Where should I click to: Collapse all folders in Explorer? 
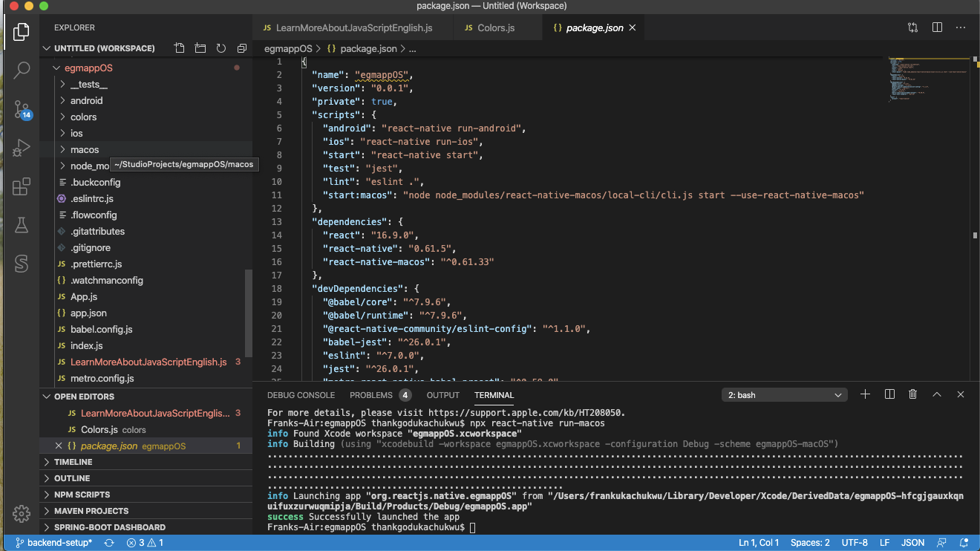(x=241, y=47)
